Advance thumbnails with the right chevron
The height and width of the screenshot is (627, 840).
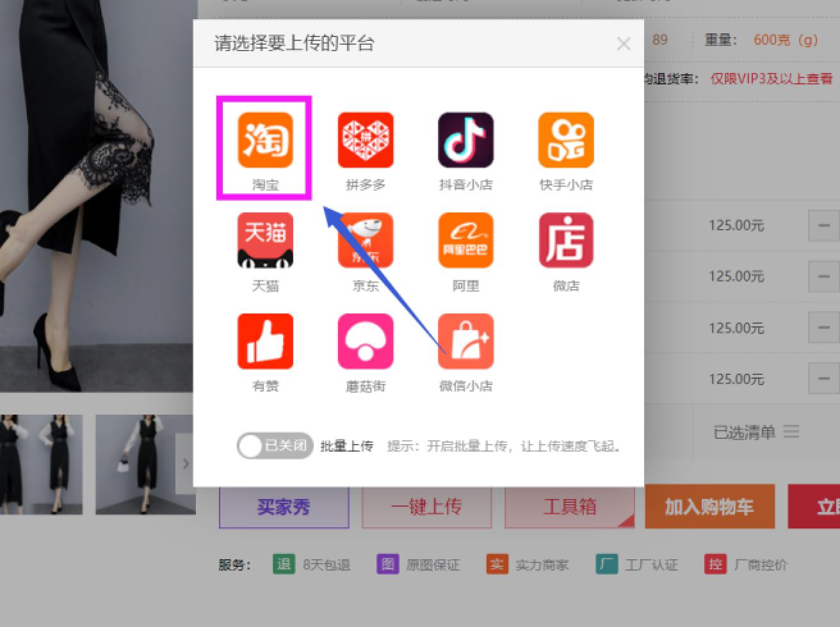click(x=185, y=463)
